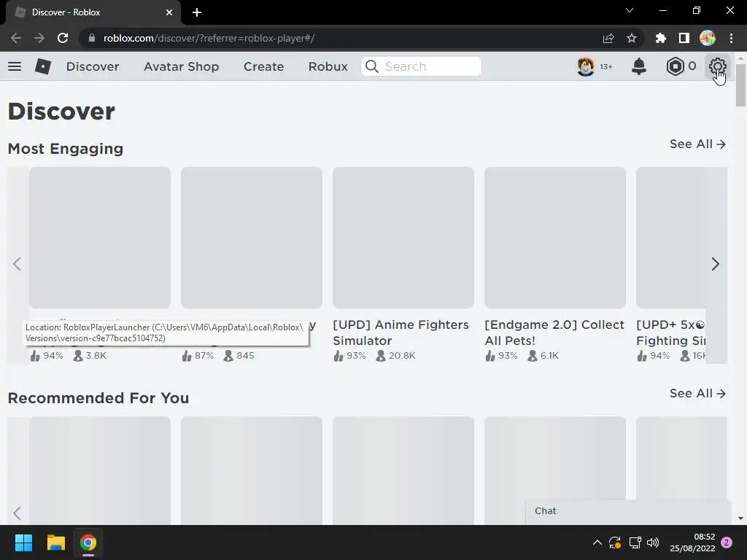Open the Anime Fighters Simulator game thumbnail

[403, 237]
